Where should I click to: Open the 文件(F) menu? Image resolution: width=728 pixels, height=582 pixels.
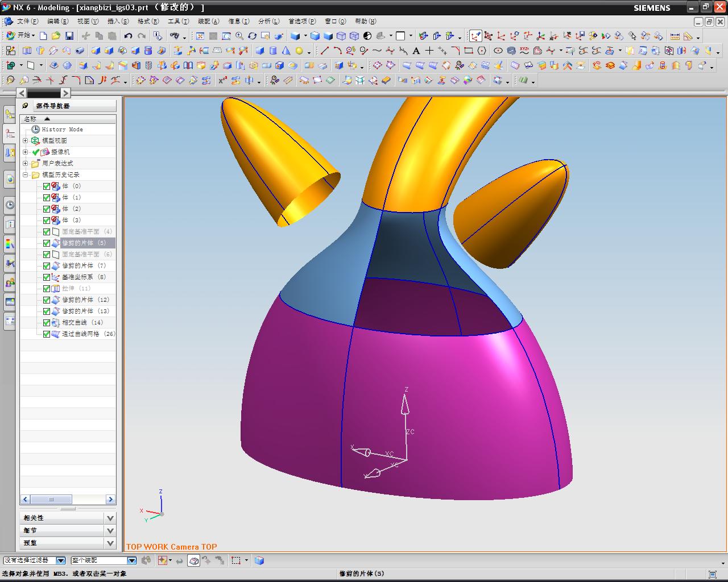[x=27, y=21]
